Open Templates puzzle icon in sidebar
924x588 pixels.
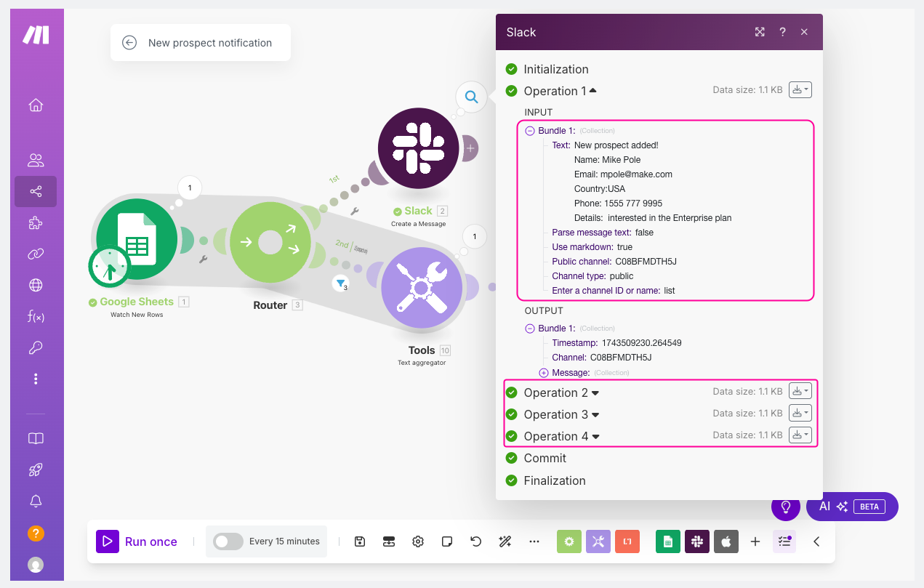[36, 224]
